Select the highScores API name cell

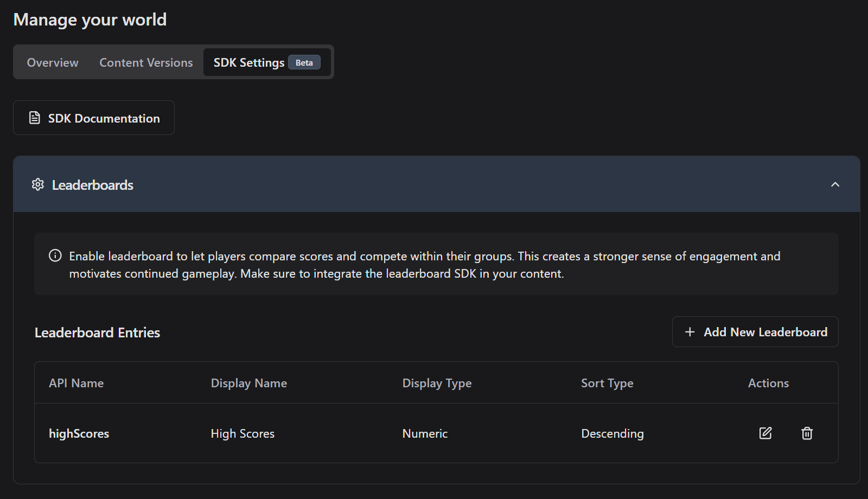click(x=79, y=433)
